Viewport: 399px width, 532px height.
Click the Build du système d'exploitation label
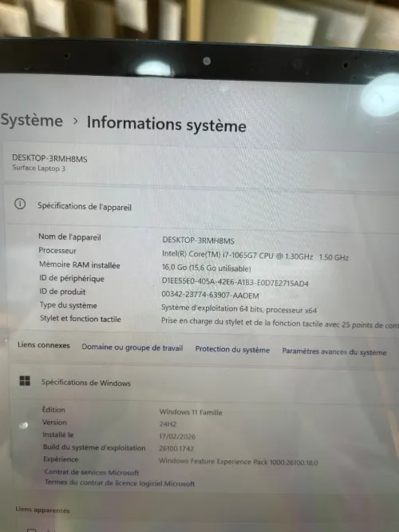pyautogui.click(x=94, y=447)
